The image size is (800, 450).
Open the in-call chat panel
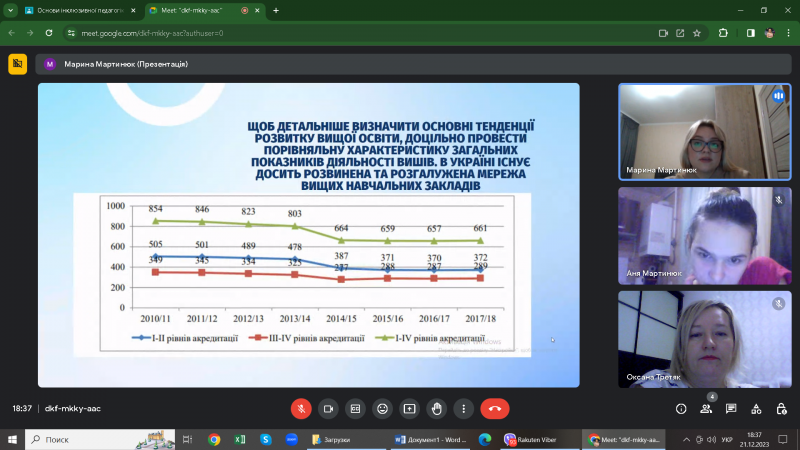tap(732, 408)
